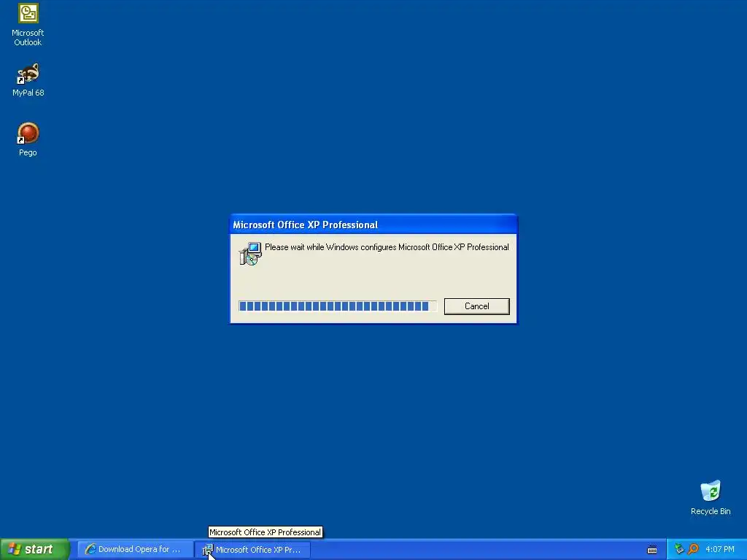Click the installer icon in the Office dialog
This screenshot has height=560, width=747.
250,253
